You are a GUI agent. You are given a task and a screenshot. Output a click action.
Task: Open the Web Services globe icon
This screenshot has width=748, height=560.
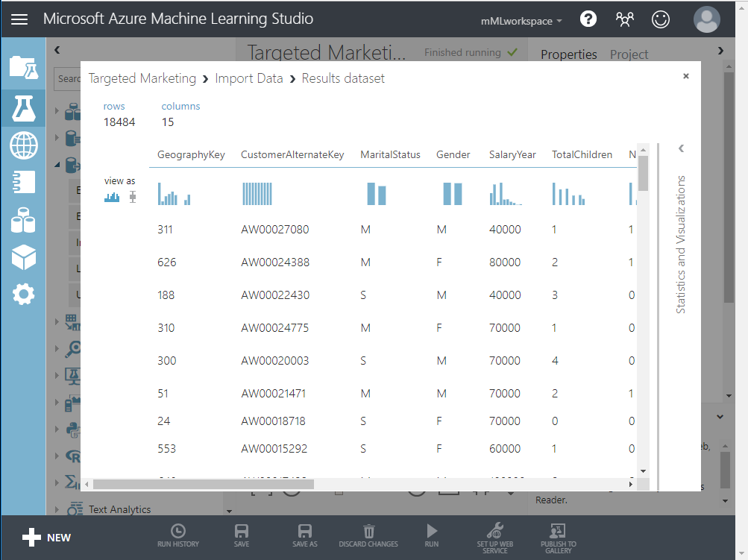[23, 145]
